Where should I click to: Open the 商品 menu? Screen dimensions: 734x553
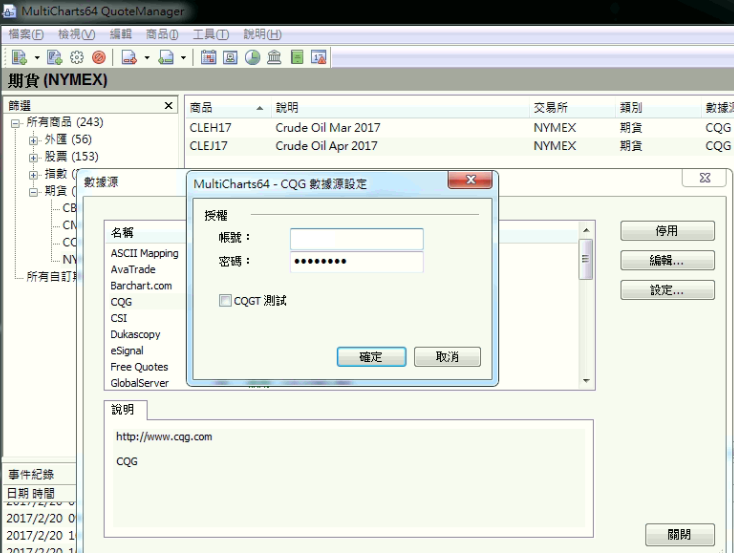click(162, 34)
